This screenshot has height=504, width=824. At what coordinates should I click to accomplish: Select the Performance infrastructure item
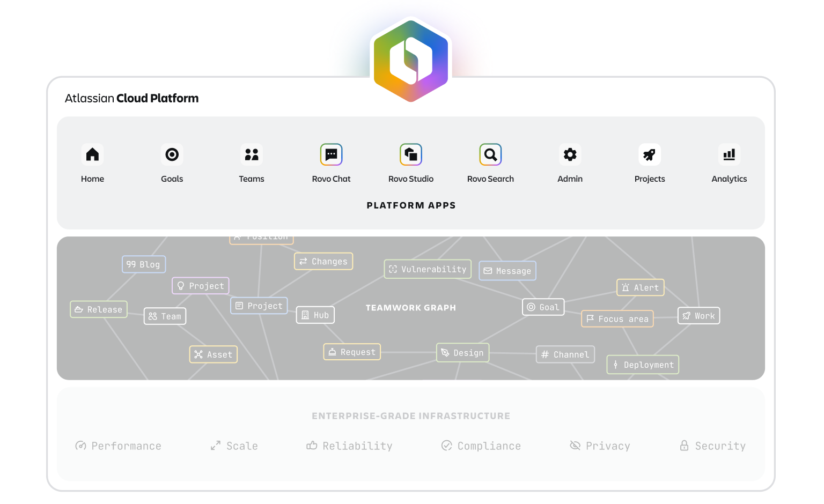click(x=119, y=446)
